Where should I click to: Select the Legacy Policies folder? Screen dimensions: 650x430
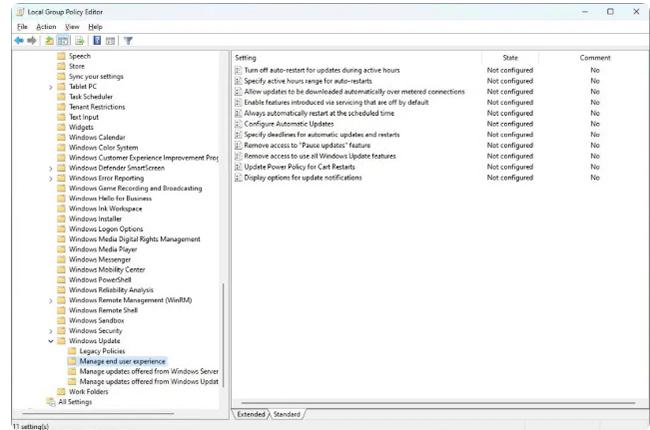coord(101,351)
